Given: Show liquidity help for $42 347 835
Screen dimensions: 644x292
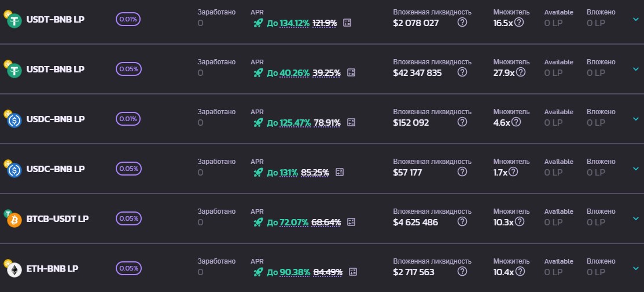Looking at the screenshot, I should pos(462,72).
